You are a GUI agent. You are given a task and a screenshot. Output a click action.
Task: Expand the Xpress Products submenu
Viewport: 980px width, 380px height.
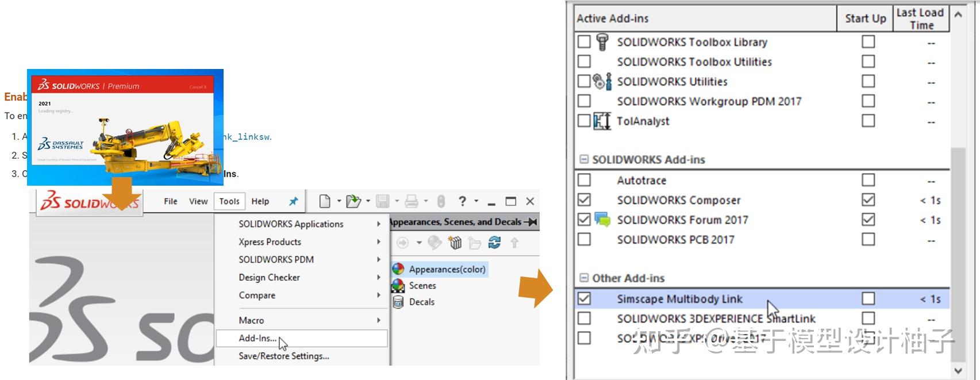[x=301, y=241]
